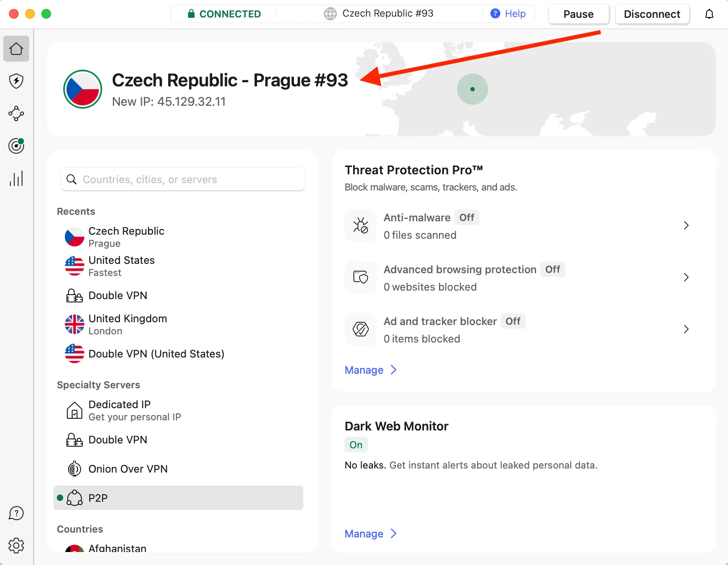Open the Dark Web Monitor target icon in sidebar
Screen dimensions: 728x565
16,146
